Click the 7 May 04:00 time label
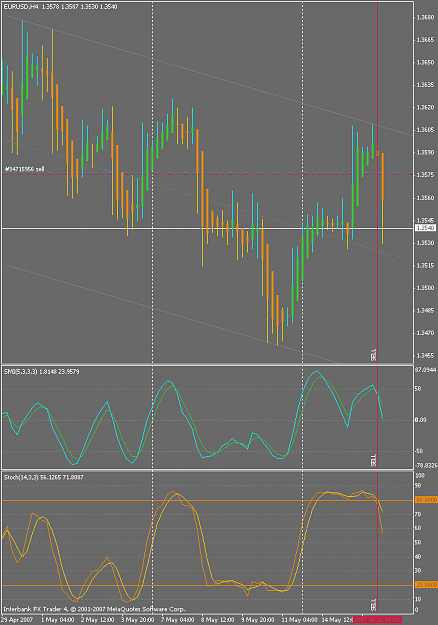438x625 pixels. pos(177,620)
